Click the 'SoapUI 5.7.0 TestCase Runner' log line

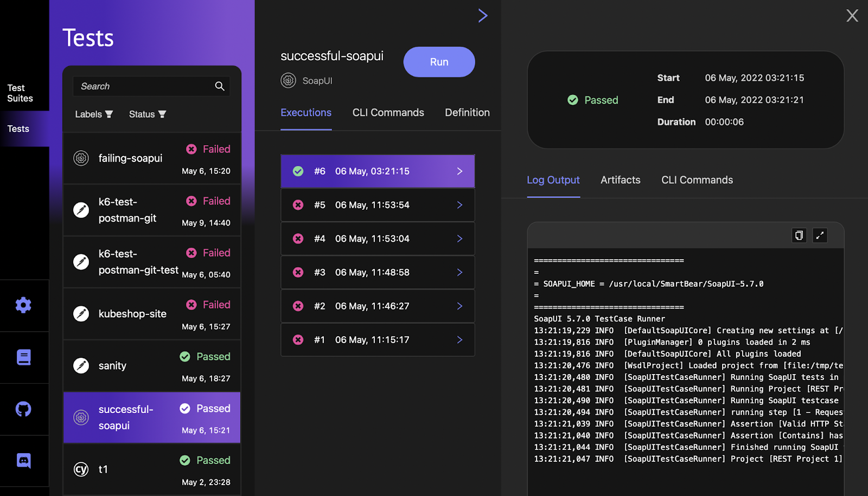[x=599, y=319]
